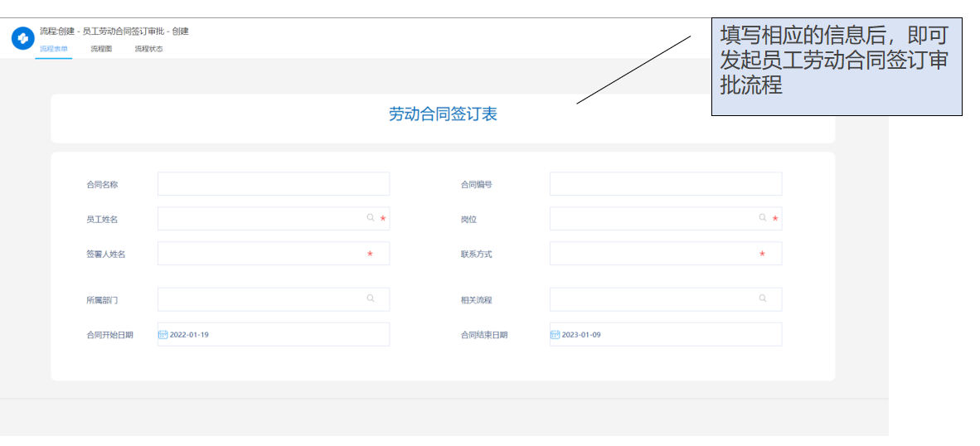The width and height of the screenshot is (980, 446).
Task: Click the 合同结束日期 label
Action: click(484, 335)
